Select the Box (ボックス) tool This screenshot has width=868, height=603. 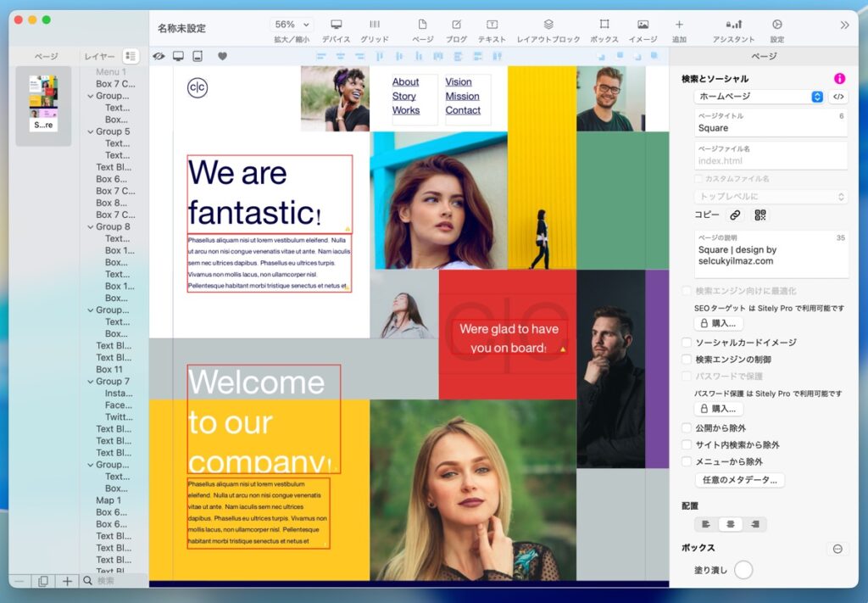point(604,25)
